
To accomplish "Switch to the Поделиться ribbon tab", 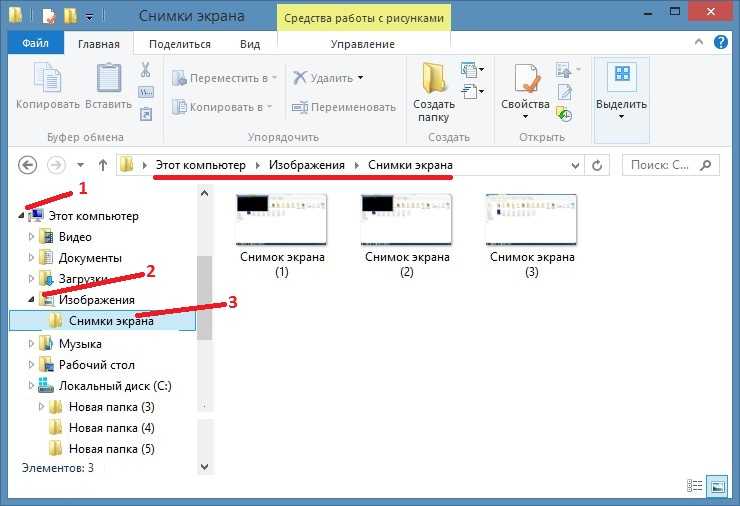I will (x=180, y=44).
